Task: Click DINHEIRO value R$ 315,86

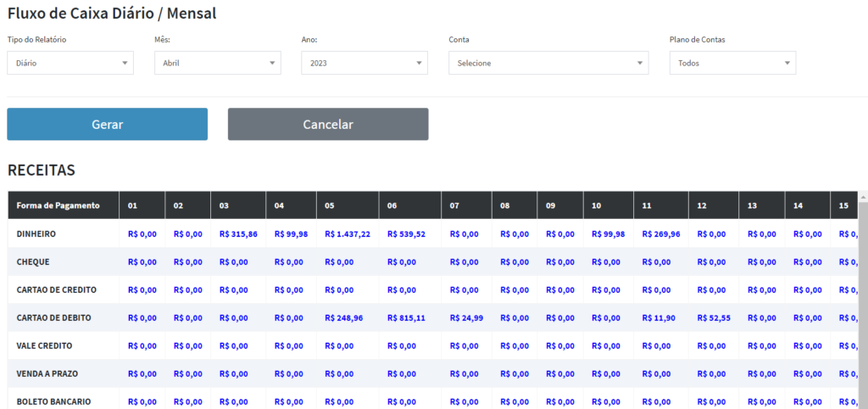Action: tap(238, 233)
